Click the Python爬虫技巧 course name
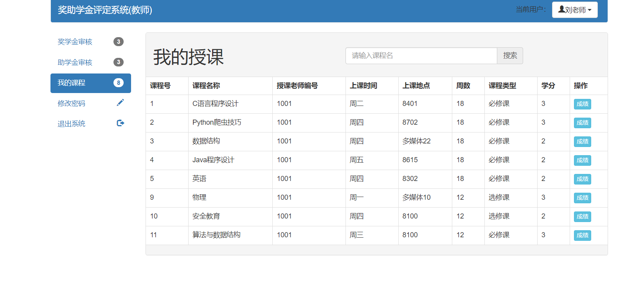This screenshot has height=292, width=644. (217, 122)
